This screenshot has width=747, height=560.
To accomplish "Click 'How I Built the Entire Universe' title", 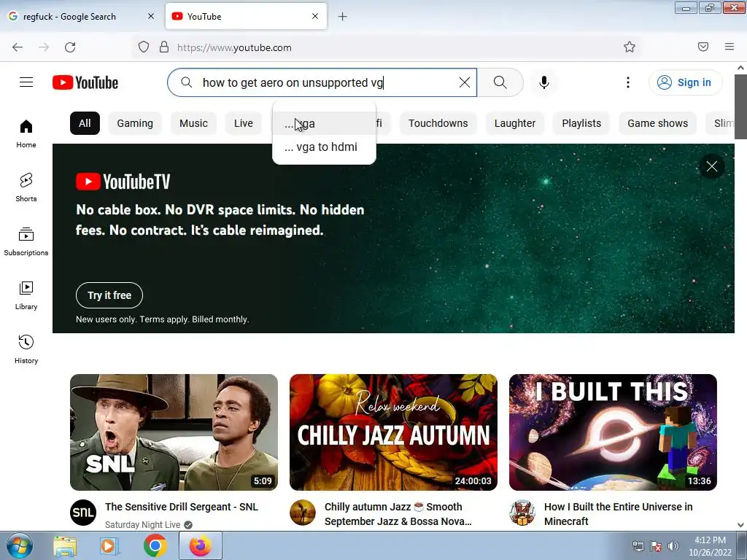I will click(619, 514).
